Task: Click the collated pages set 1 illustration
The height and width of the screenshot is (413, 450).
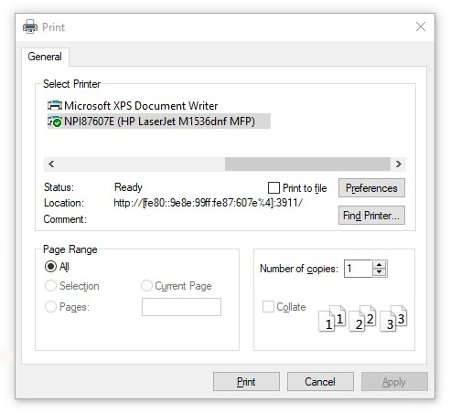Action: [x=332, y=318]
